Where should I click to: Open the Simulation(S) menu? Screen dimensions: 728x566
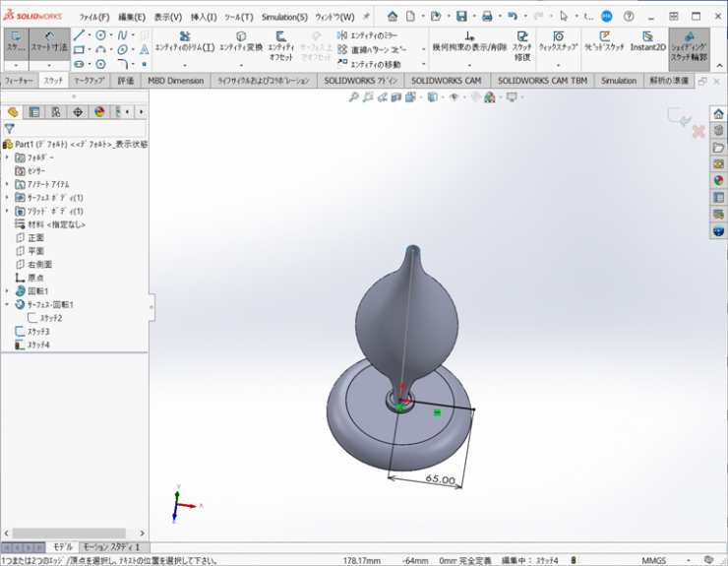click(x=284, y=17)
